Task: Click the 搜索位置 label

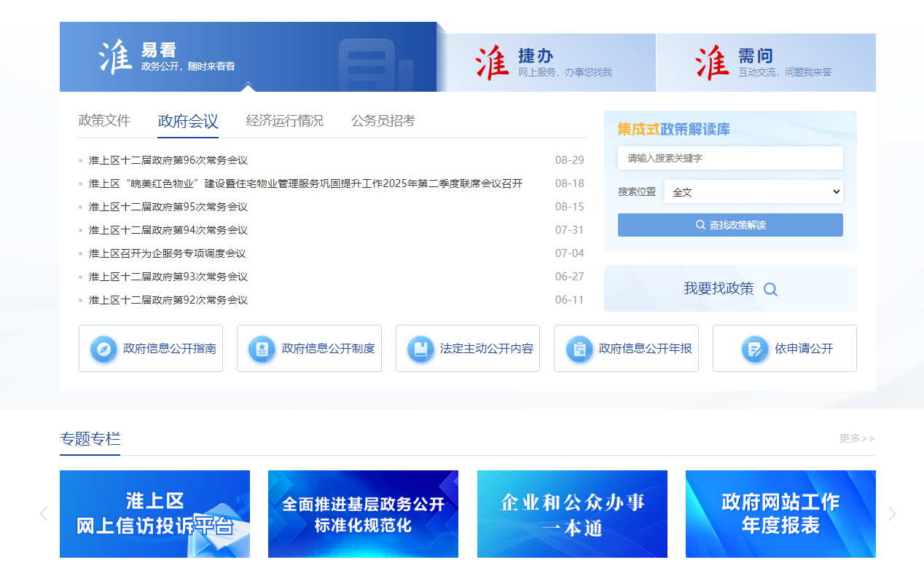Action: 637,192
